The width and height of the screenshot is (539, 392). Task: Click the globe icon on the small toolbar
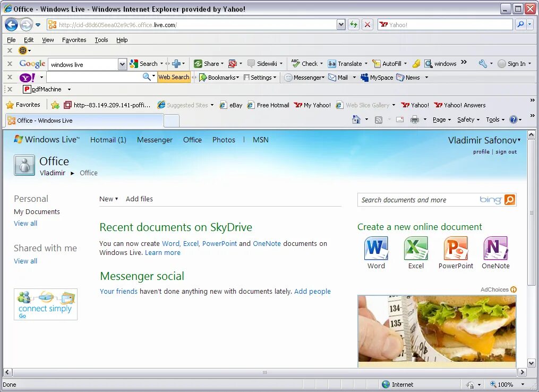23,50
